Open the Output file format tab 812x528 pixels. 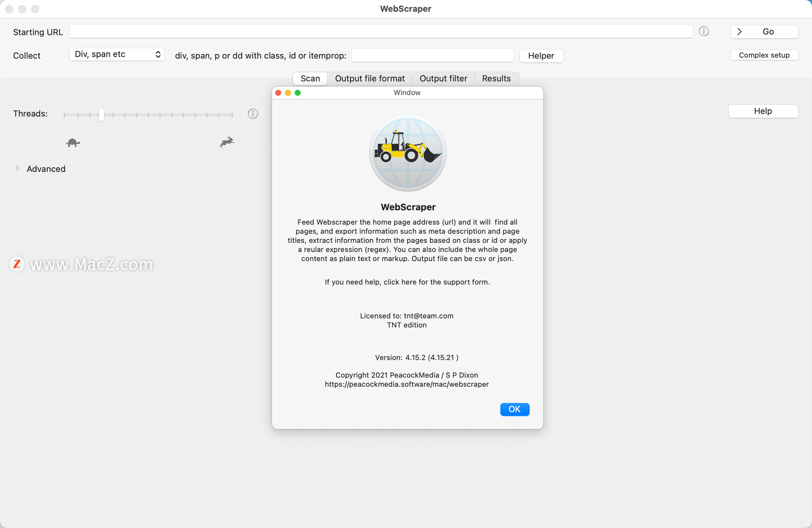tap(370, 79)
